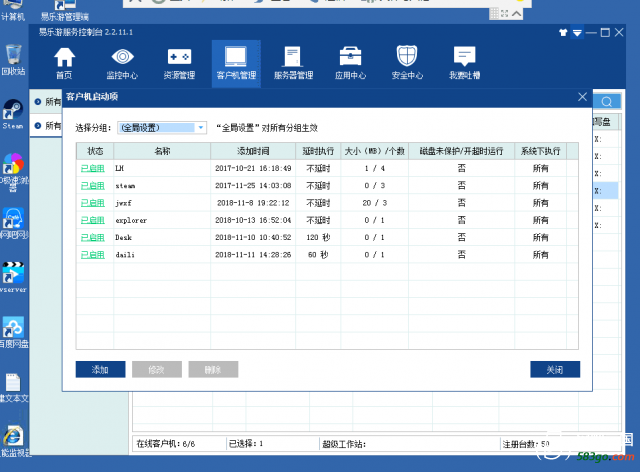Open the 极速浏览器 desktop shortcut
Viewport: 640px width, 472px height.
[x=13, y=171]
